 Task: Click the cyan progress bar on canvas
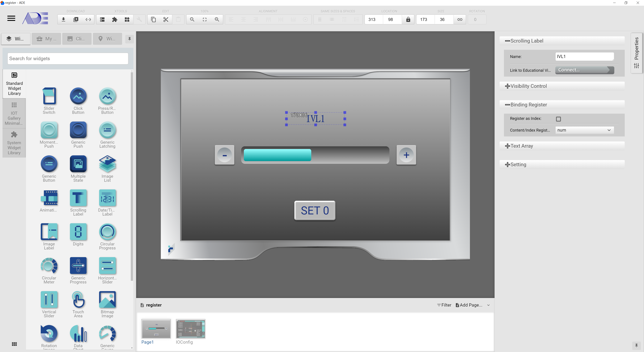(278, 155)
